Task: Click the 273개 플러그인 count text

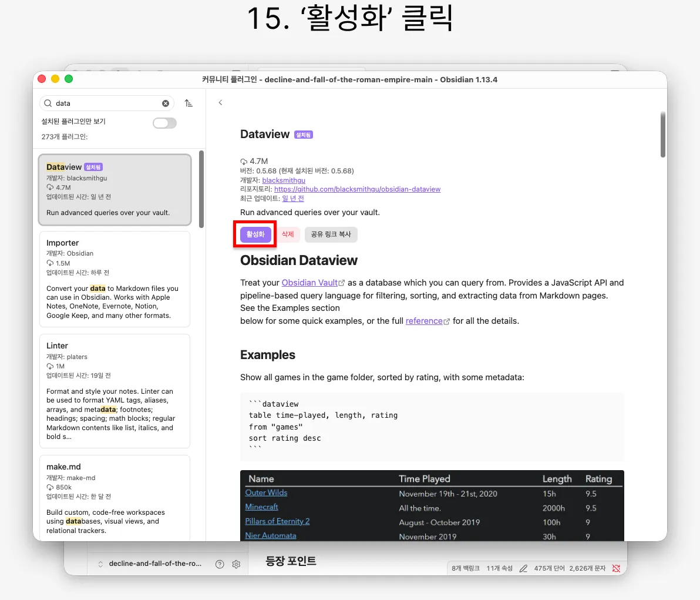Action: [64, 137]
